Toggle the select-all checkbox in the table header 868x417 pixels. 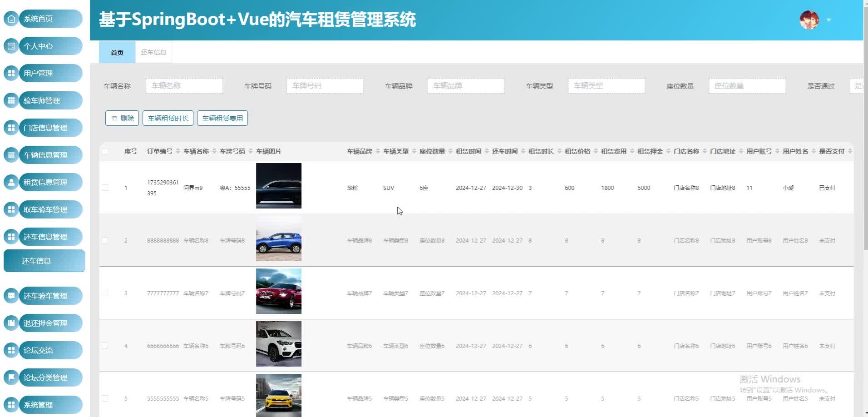[105, 151]
